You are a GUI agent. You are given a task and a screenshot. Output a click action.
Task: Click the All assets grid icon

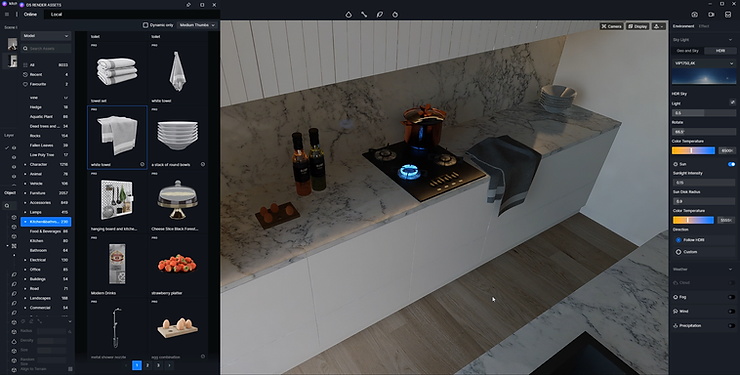(25, 65)
